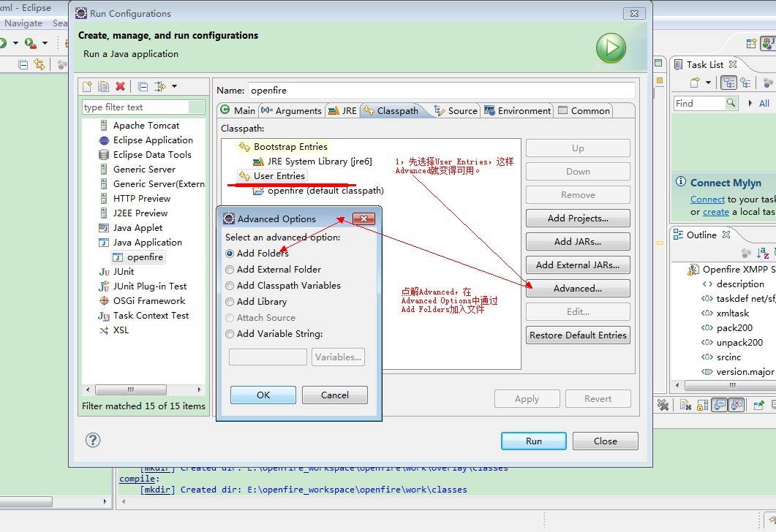Click Restore Default Entries button

pyautogui.click(x=578, y=335)
